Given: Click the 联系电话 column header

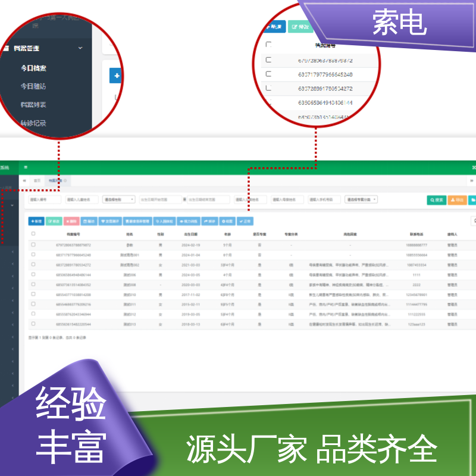Looking at the screenshot, I should [x=416, y=234].
